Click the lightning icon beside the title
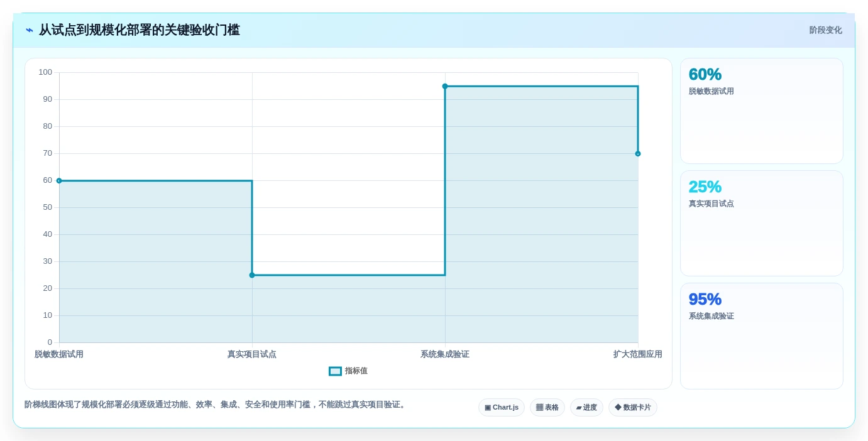868x441 pixels. click(x=30, y=30)
